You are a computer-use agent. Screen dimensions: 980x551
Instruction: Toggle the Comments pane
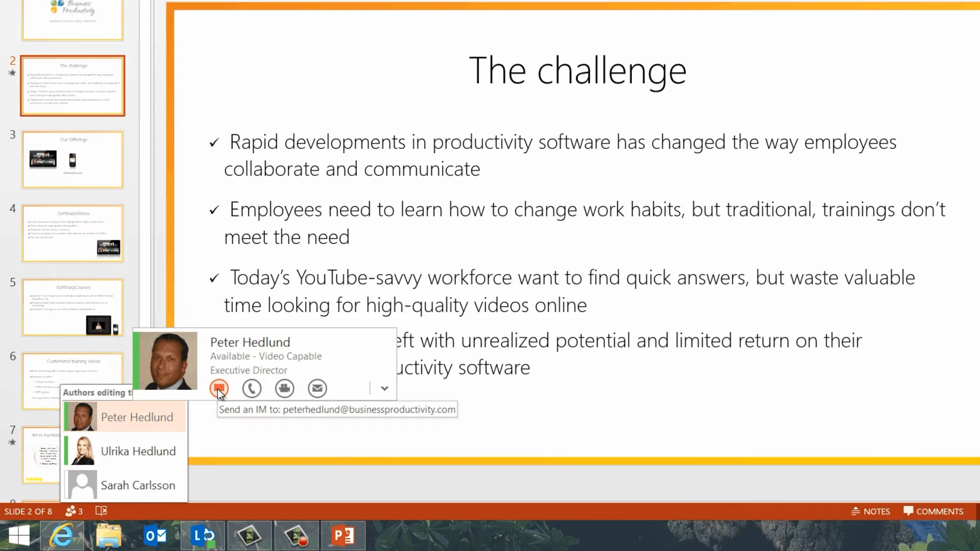coord(934,511)
